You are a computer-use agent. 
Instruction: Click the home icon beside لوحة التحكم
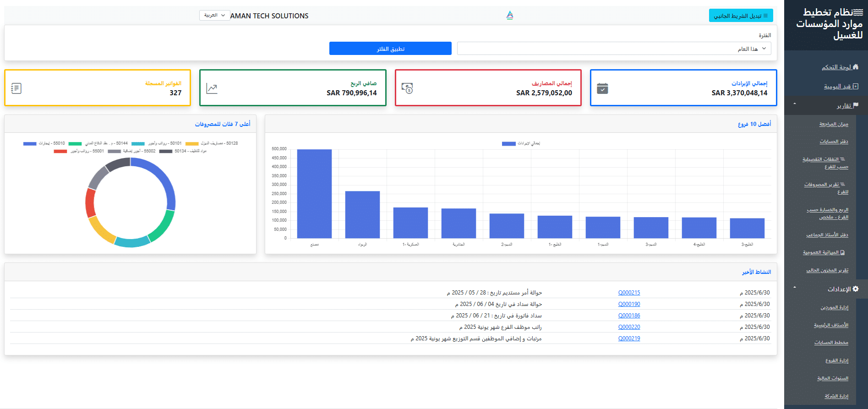tap(856, 67)
